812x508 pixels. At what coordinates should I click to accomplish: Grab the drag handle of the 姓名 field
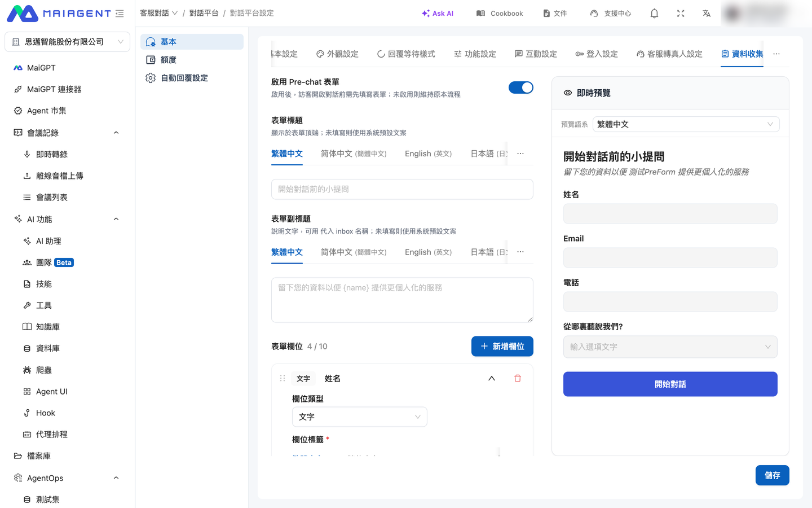[x=283, y=378]
